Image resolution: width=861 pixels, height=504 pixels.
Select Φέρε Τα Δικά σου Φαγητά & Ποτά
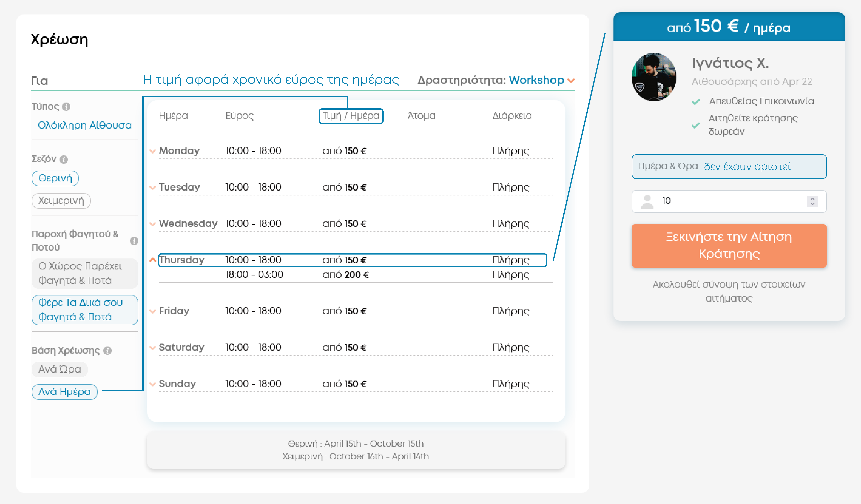84,310
